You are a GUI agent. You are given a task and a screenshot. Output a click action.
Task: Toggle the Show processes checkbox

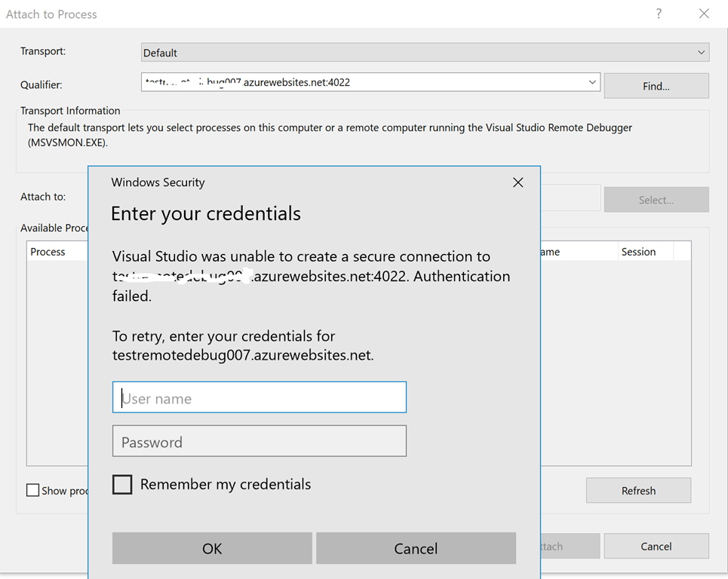[32, 490]
